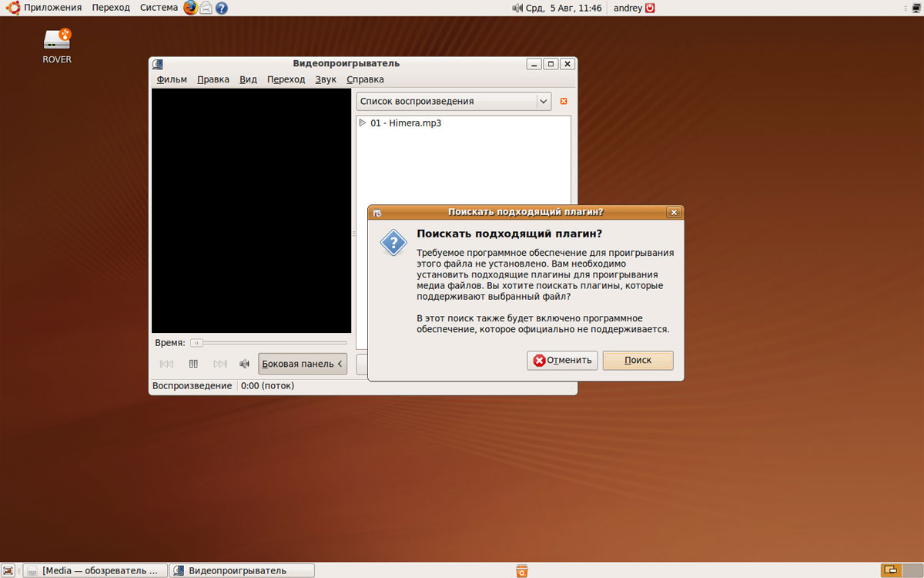Select the ROVER drive desktop icon
Screen dimensions: 924x578
pyautogui.click(x=57, y=45)
